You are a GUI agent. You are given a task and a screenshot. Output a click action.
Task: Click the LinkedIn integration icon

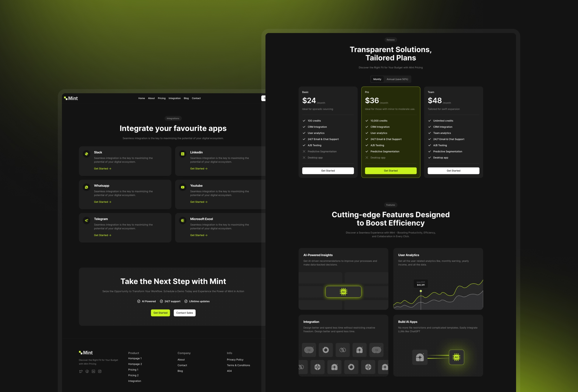pos(182,154)
